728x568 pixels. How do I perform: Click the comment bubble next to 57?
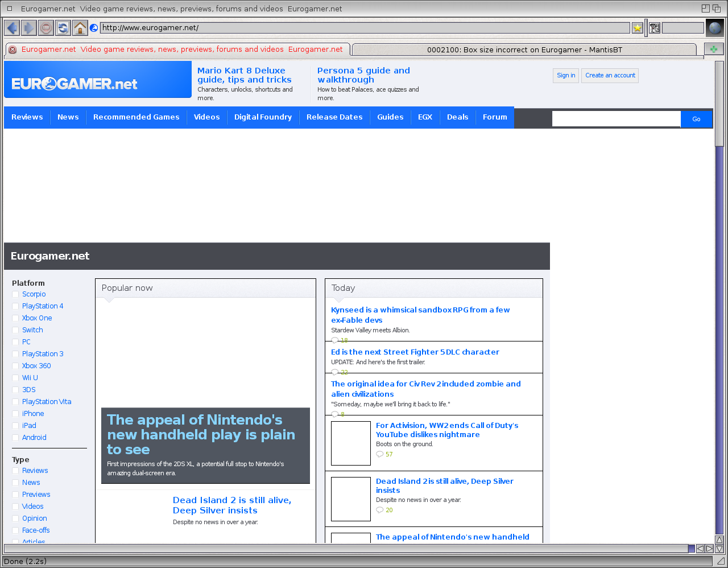[x=380, y=454]
